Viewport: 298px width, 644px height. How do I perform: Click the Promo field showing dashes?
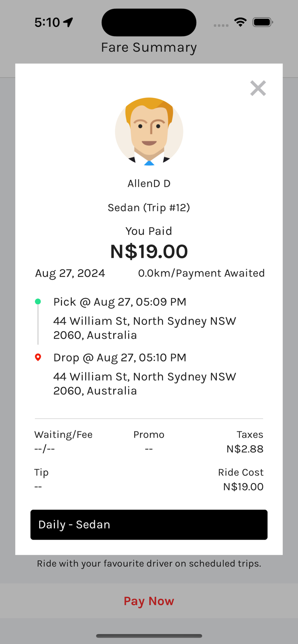point(149,449)
